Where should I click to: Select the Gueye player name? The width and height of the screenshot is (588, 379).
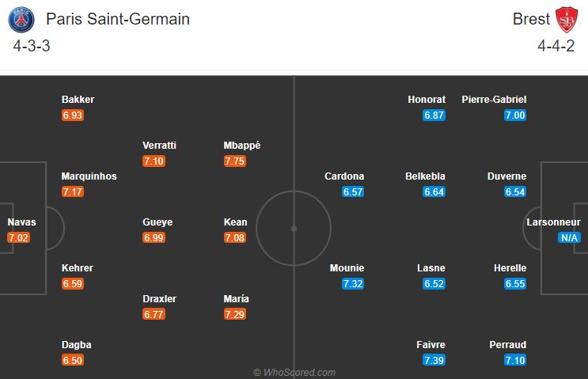[x=157, y=222]
